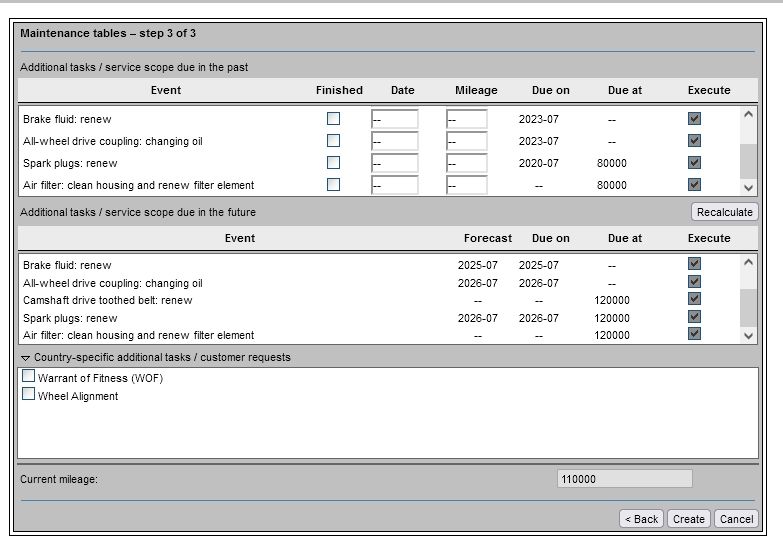This screenshot has width=783, height=548.
Task: Cancel the maintenance table wizard
Action: pyautogui.click(x=736, y=519)
